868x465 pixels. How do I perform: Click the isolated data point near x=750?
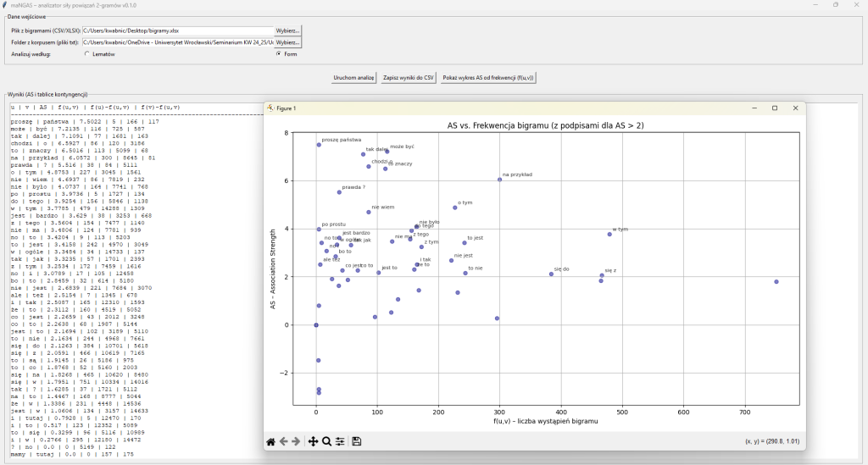776,282
